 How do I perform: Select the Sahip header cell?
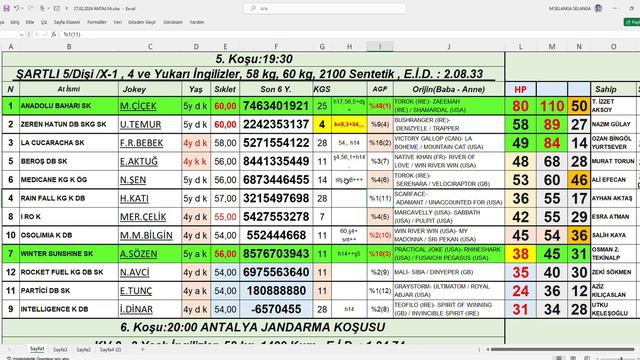(613, 89)
